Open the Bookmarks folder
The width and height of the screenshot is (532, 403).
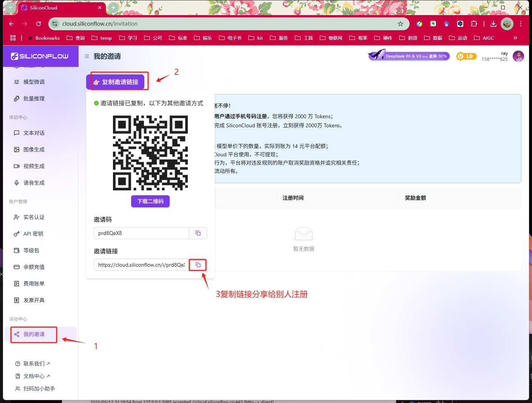pyautogui.click(x=43, y=38)
